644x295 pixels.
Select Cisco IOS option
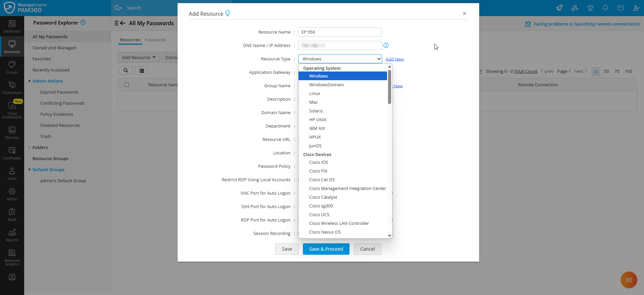(x=343, y=162)
